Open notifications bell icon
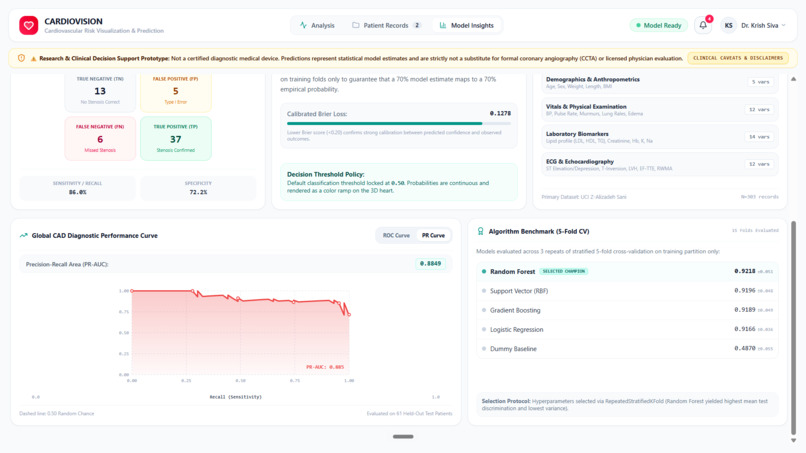 pos(703,25)
